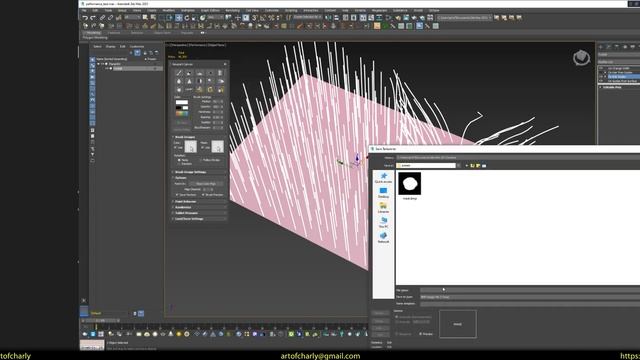Click the create new folder icon in dialog
The image size is (640, 360).
click(478, 166)
